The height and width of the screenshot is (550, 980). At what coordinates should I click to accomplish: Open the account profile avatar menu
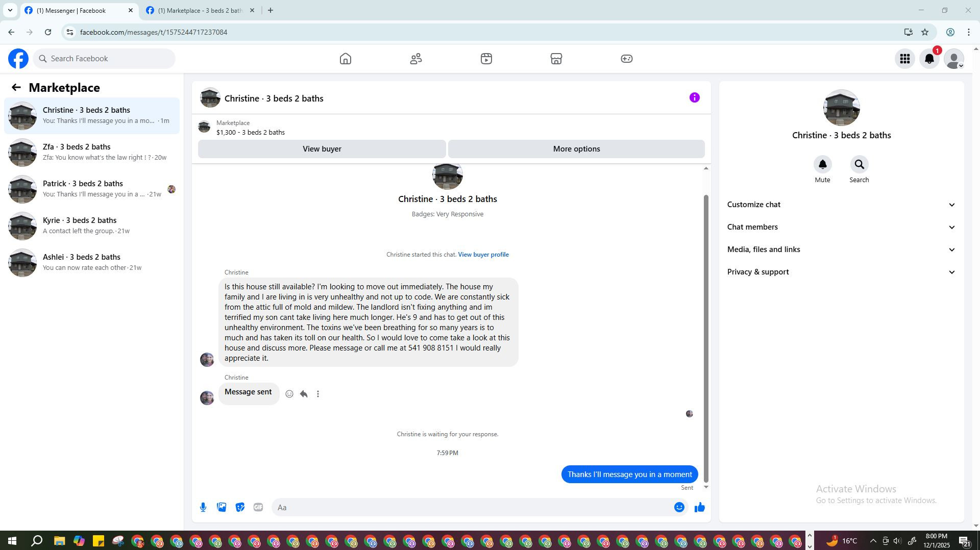click(954, 59)
